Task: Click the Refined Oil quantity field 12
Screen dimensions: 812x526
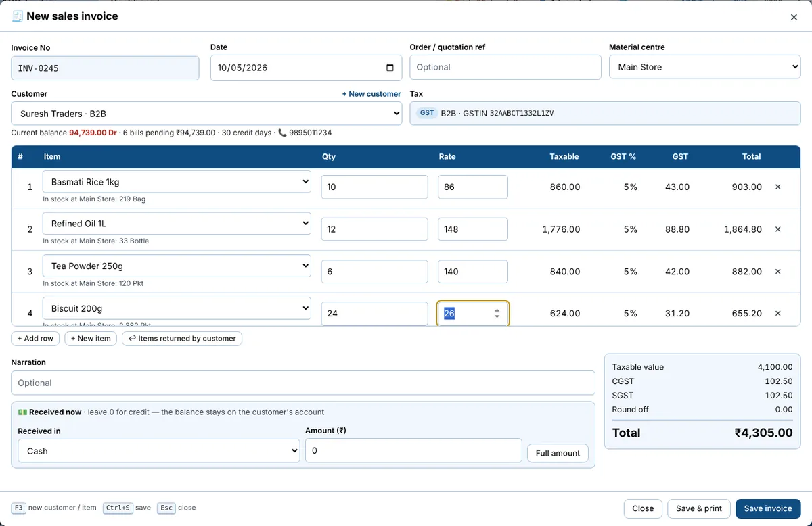Action: pos(374,229)
